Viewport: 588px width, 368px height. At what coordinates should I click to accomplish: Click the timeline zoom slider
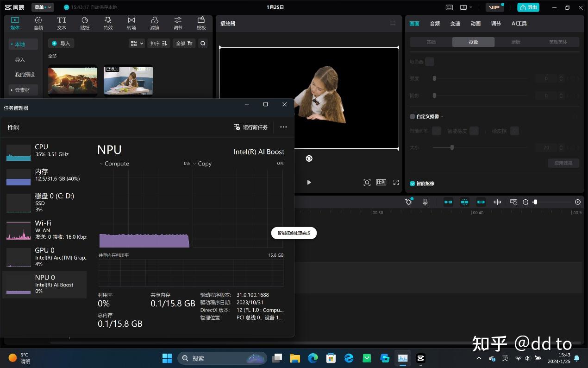point(535,202)
